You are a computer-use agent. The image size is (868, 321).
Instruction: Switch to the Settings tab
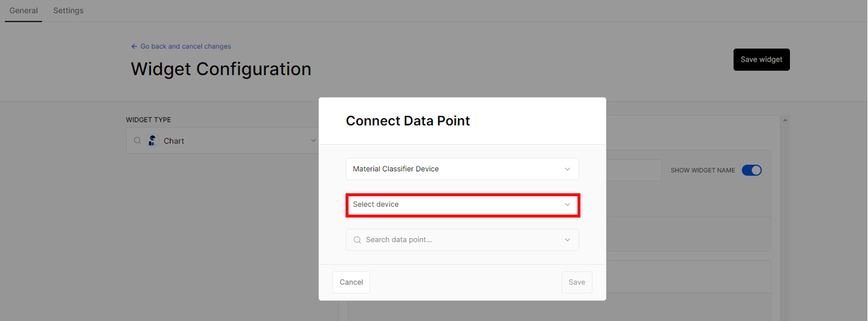[x=68, y=11]
